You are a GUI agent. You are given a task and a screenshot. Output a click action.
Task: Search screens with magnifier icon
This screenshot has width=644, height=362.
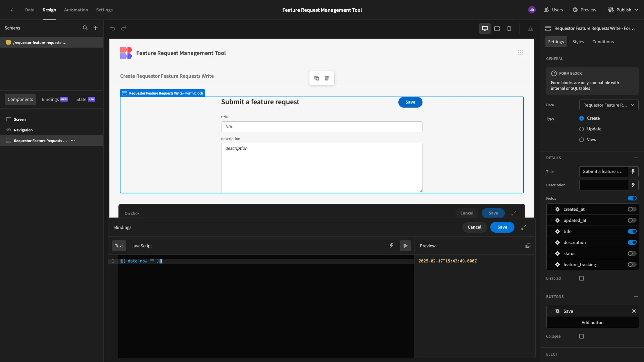[85, 28]
